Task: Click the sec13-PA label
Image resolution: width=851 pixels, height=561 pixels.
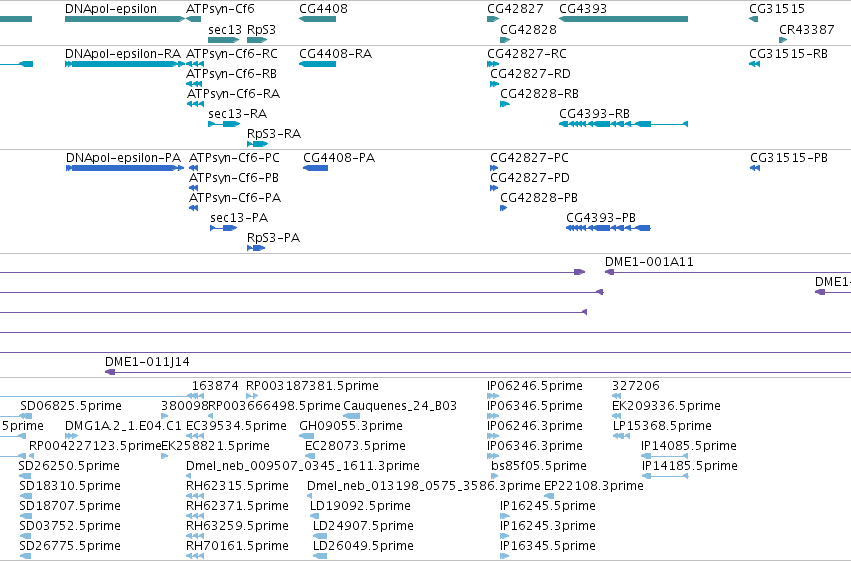Action: coord(239,218)
